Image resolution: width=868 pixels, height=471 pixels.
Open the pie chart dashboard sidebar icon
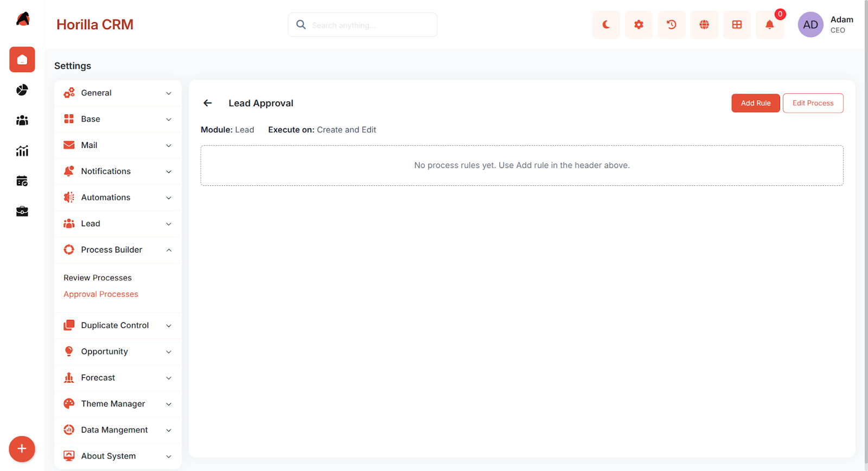[x=22, y=90]
